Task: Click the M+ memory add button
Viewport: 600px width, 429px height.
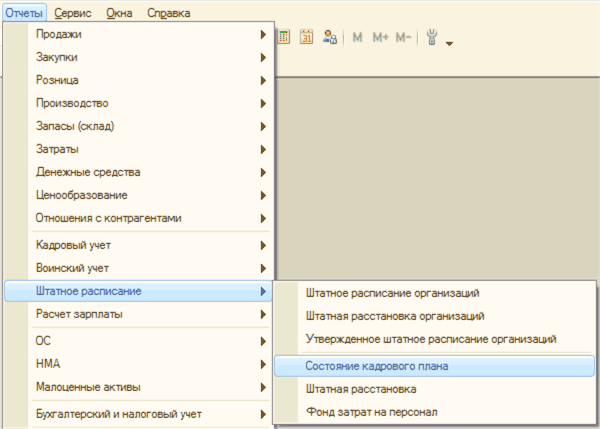Action: coord(380,38)
